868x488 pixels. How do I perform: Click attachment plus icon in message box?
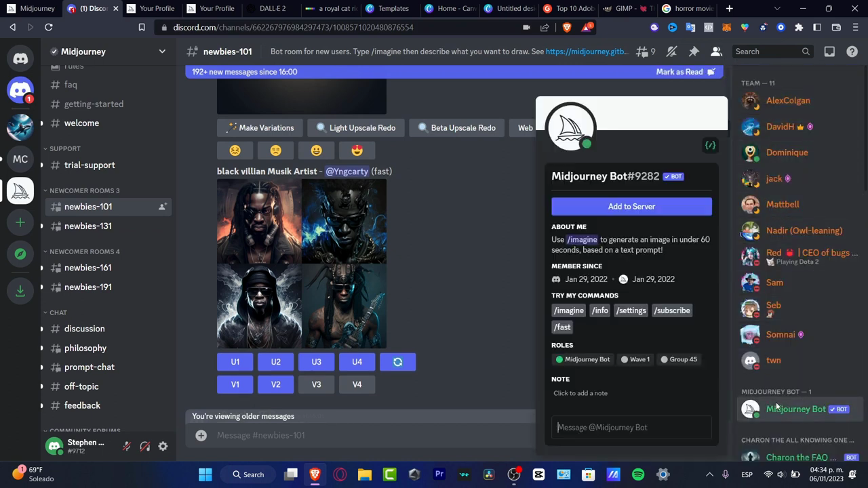201,435
